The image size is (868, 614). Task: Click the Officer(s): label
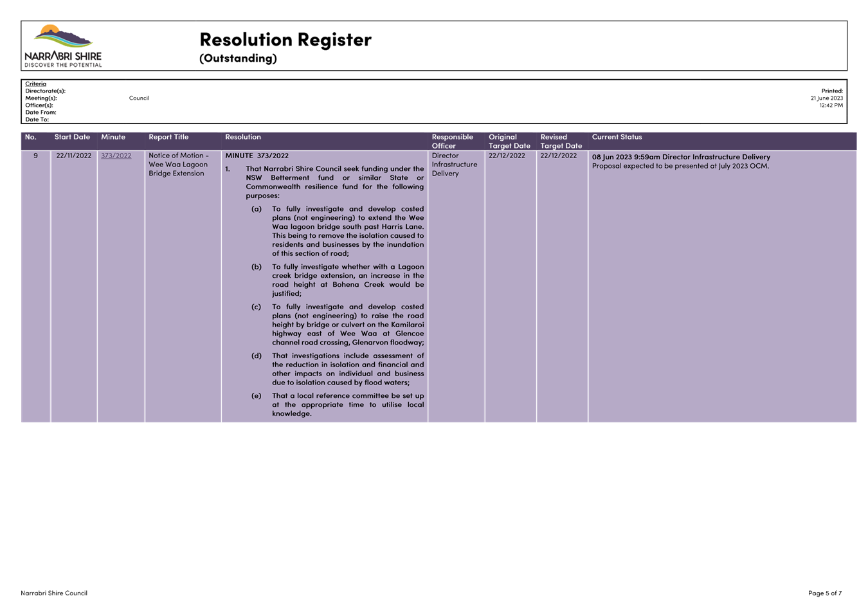tap(39, 105)
